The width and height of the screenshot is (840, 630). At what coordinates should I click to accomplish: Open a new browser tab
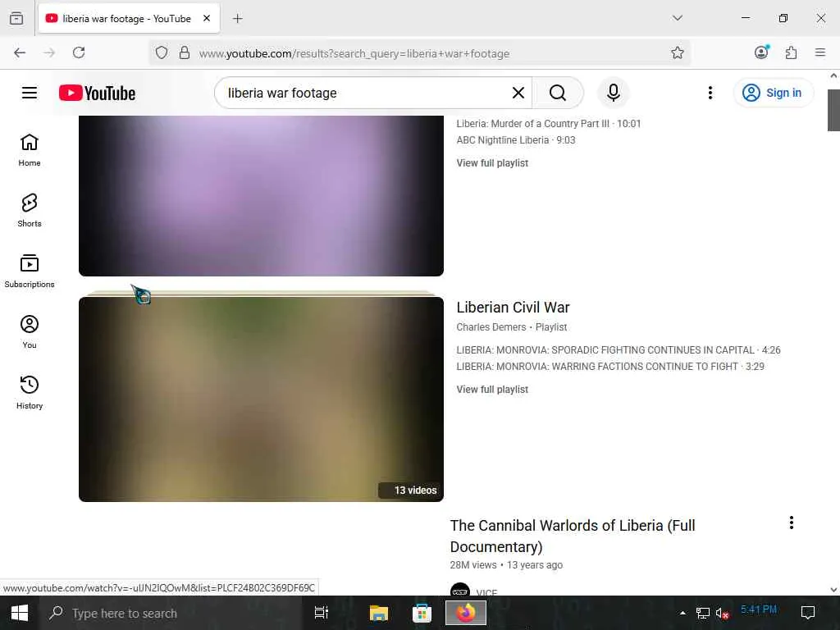(237, 19)
